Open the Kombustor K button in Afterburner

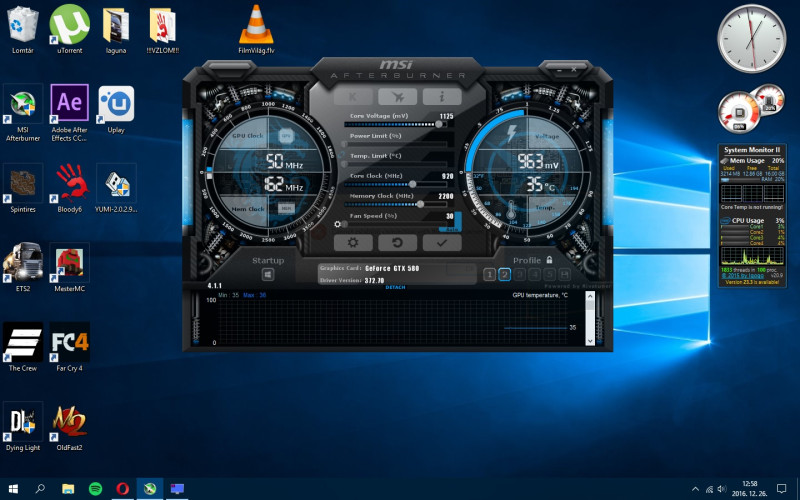pyautogui.click(x=353, y=96)
